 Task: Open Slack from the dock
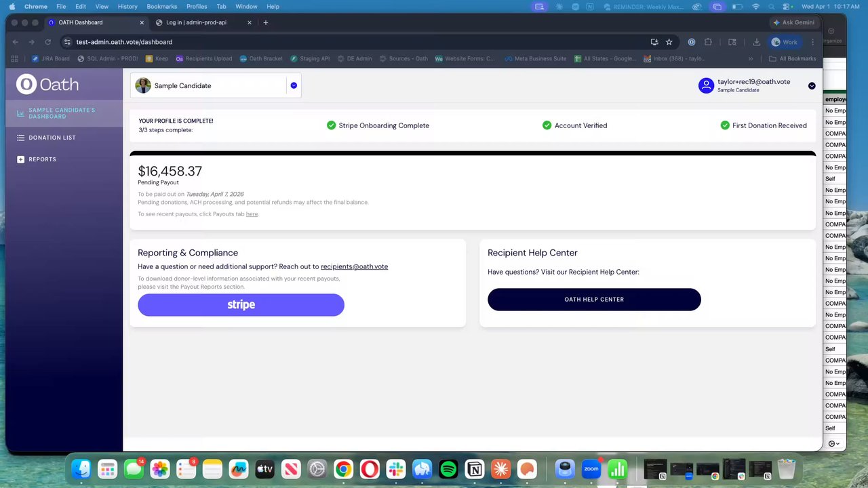pos(396,469)
